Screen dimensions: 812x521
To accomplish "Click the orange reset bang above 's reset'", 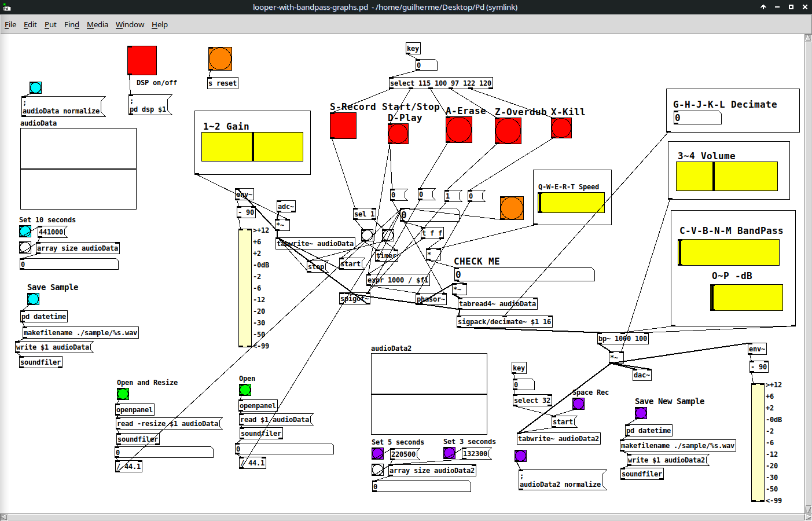I will 220,59.
